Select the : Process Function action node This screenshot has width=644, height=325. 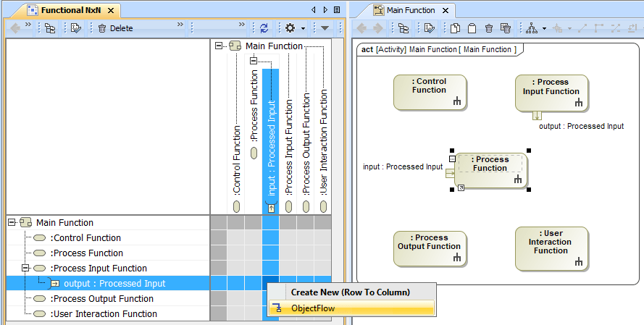490,171
